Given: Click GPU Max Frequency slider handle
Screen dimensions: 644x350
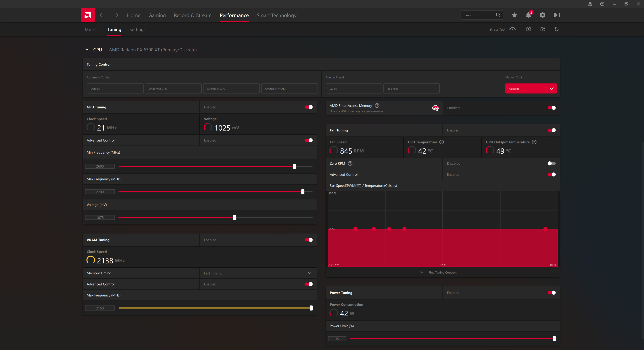Looking at the screenshot, I should point(303,192).
